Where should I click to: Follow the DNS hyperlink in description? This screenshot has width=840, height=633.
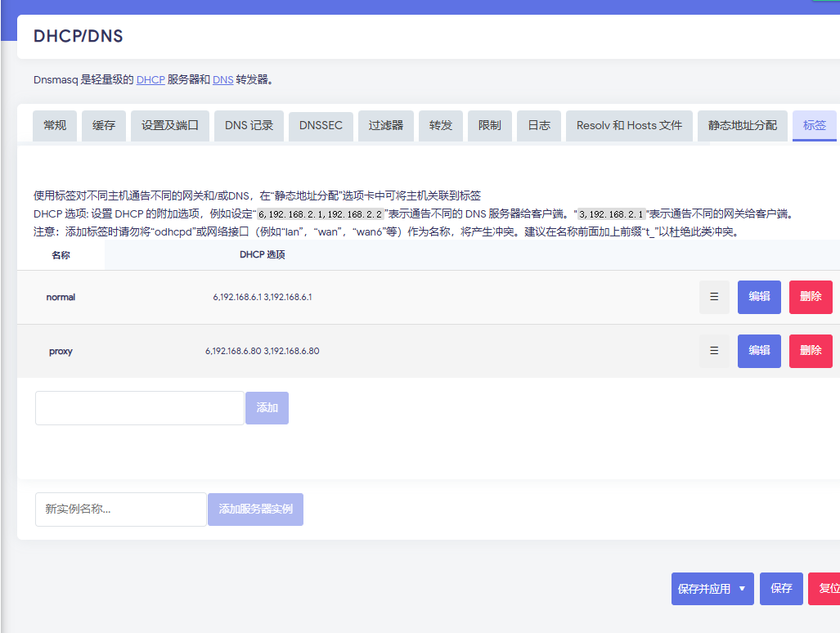coord(222,80)
